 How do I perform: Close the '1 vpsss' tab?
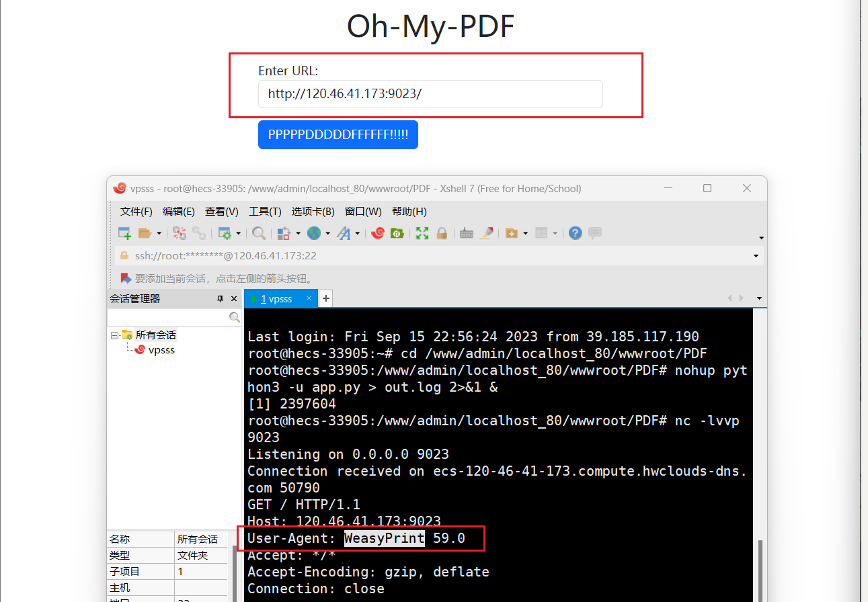(x=309, y=298)
